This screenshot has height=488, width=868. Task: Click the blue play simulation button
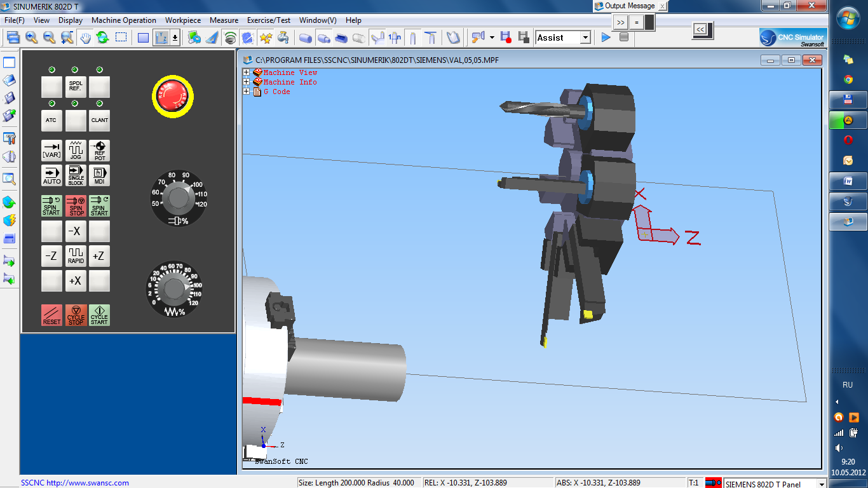coord(606,37)
